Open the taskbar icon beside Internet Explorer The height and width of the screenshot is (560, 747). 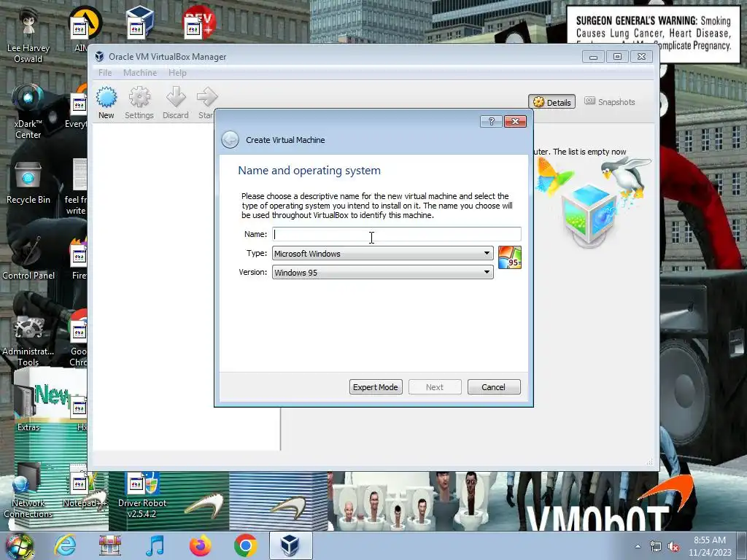tap(109, 545)
